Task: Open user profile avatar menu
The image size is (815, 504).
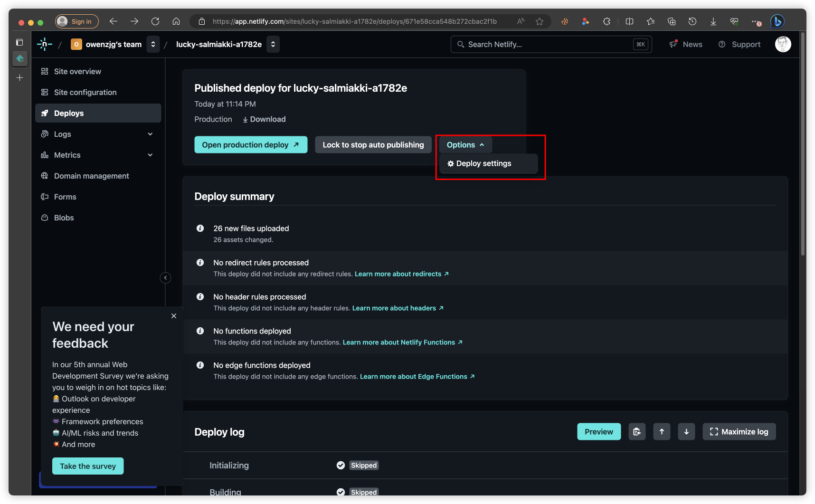Action: click(783, 44)
